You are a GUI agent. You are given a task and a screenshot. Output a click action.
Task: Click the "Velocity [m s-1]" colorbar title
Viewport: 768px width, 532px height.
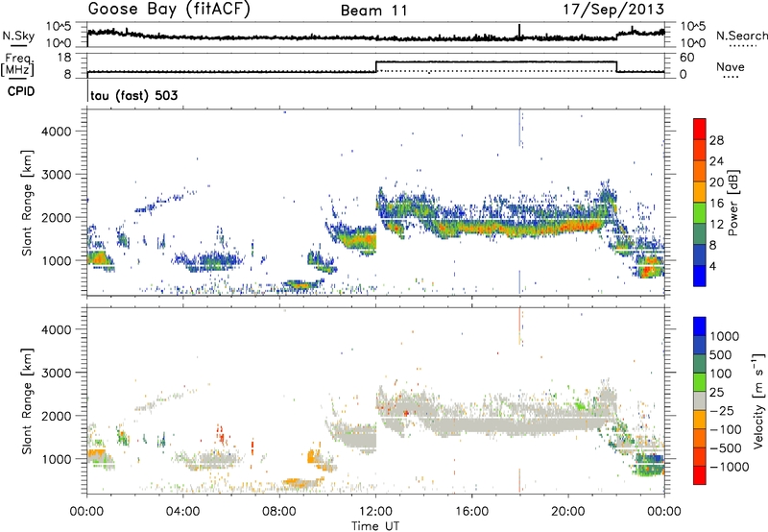pos(758,400)
